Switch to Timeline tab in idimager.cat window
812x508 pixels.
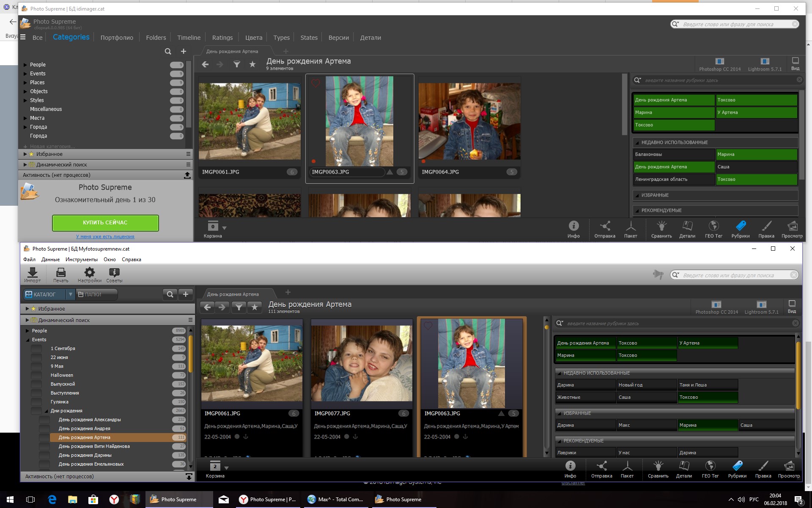tap(189, 38)
